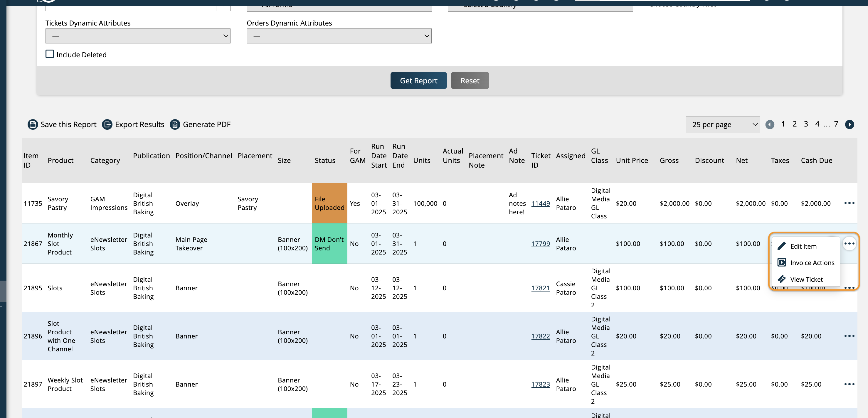The width and height of the screenshot is (868, 418).
Task: Go to previous page arrow
Action: click(770, 125)
